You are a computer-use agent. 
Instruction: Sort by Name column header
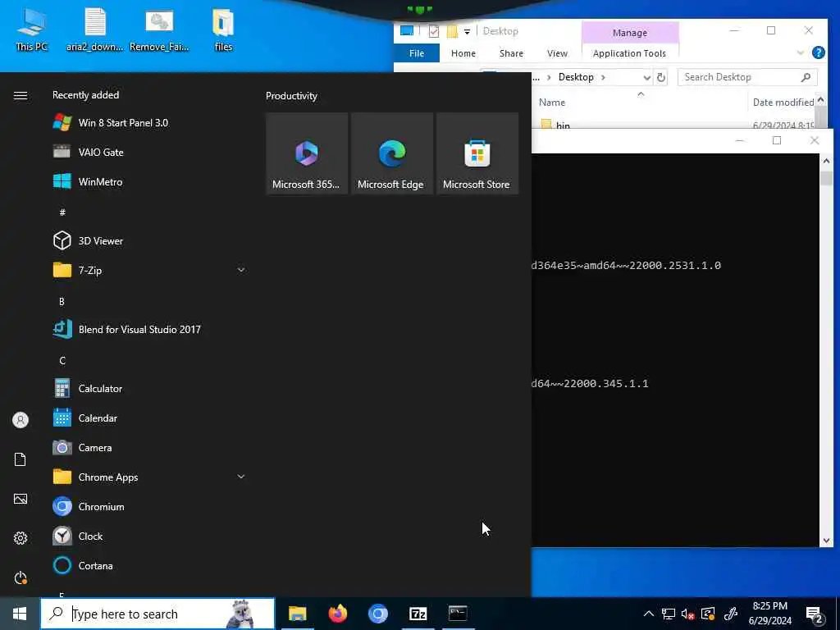552,103
